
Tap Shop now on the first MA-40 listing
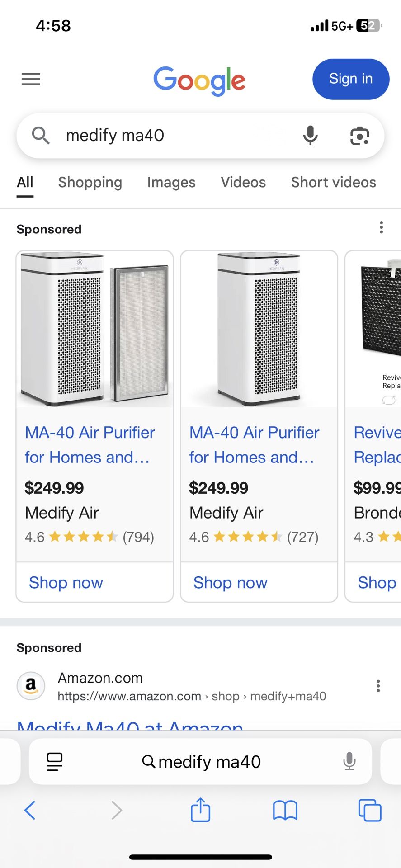click(66, 583)
